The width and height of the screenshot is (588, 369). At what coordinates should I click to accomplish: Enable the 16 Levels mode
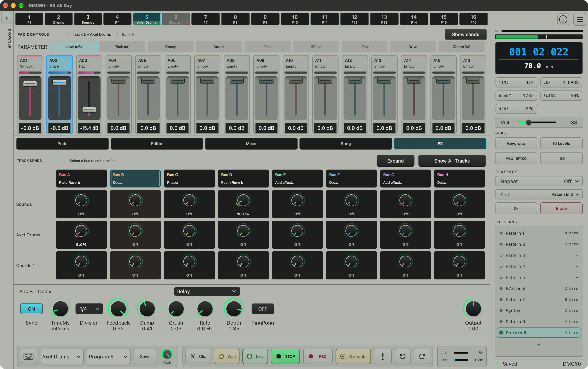[561, 143]
